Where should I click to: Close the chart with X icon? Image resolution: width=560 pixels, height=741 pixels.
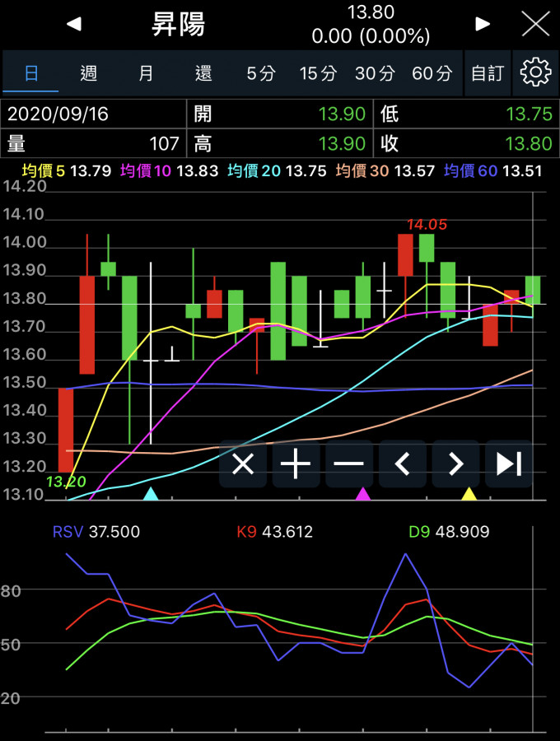(535, 24)
